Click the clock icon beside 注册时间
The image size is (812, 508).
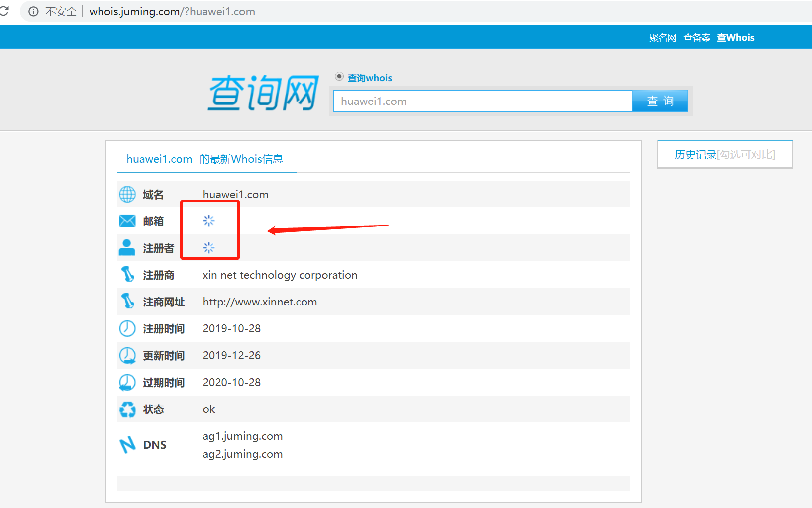click(127, 328)
